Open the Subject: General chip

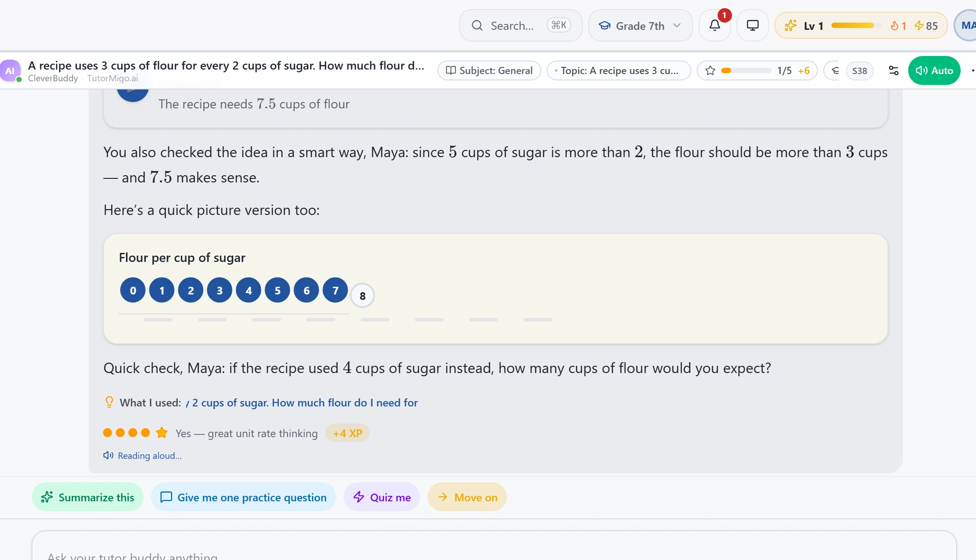point(489,70)
